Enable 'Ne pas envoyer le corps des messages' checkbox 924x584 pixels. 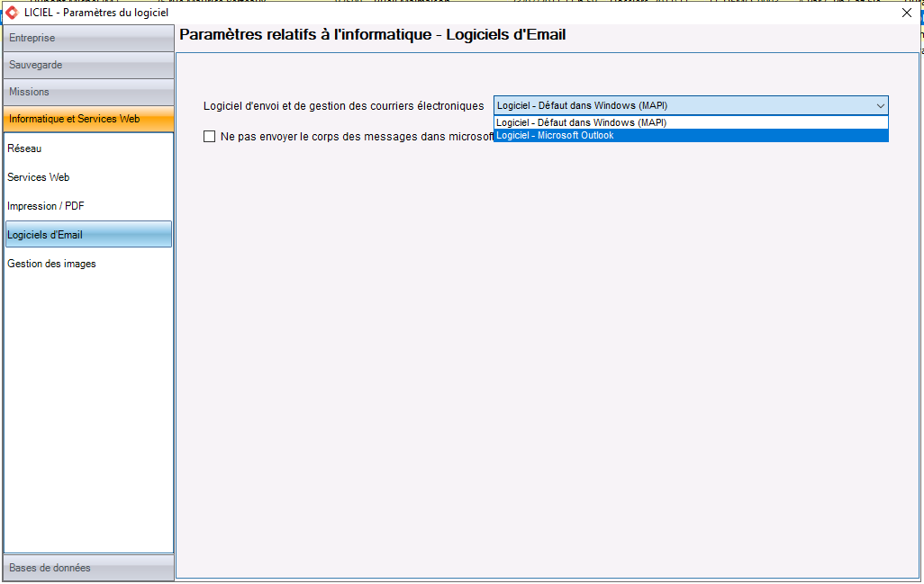[x=209, y=137]
